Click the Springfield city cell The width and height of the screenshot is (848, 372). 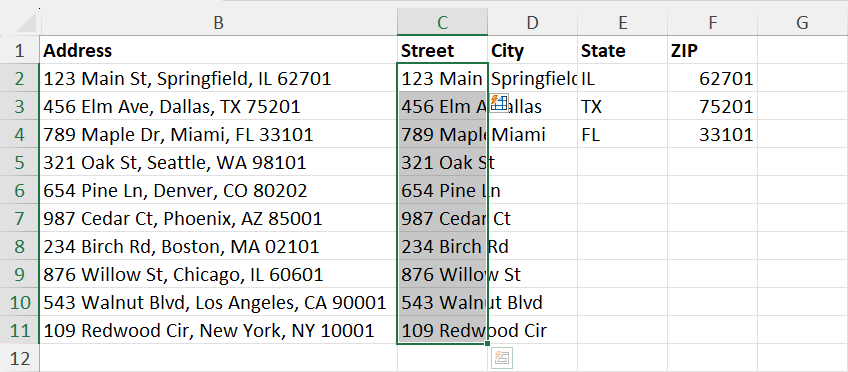pos(532,78)
